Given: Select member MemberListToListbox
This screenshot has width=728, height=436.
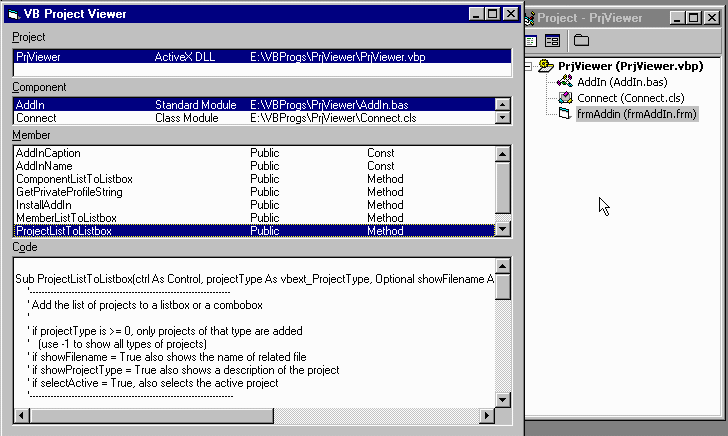Looking at the screenshot, I should (x=254, y=218).
